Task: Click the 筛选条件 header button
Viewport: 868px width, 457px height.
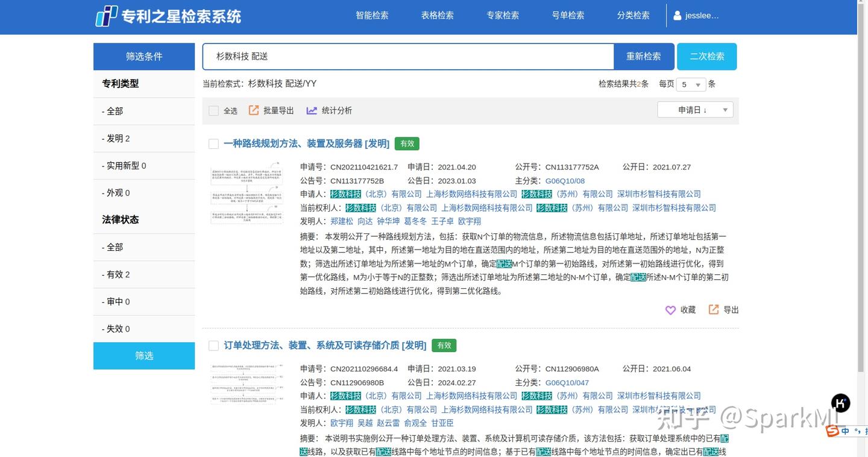Action: 144,57
